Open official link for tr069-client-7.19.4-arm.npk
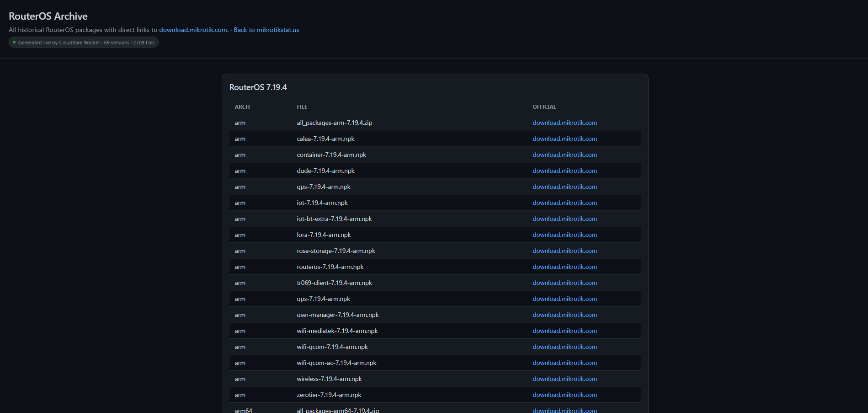The width and height of the screenshot is (868, 413). coord(564,283)
